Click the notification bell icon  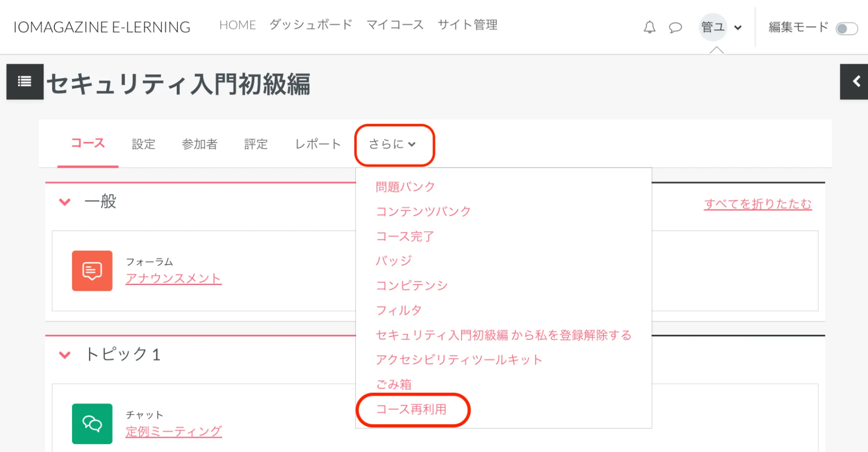point(649,27)
